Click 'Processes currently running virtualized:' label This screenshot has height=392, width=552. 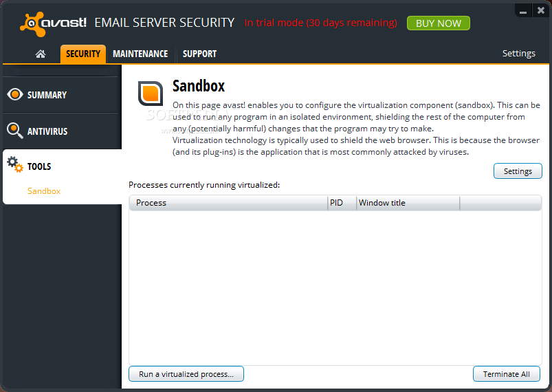pos(204,185)
